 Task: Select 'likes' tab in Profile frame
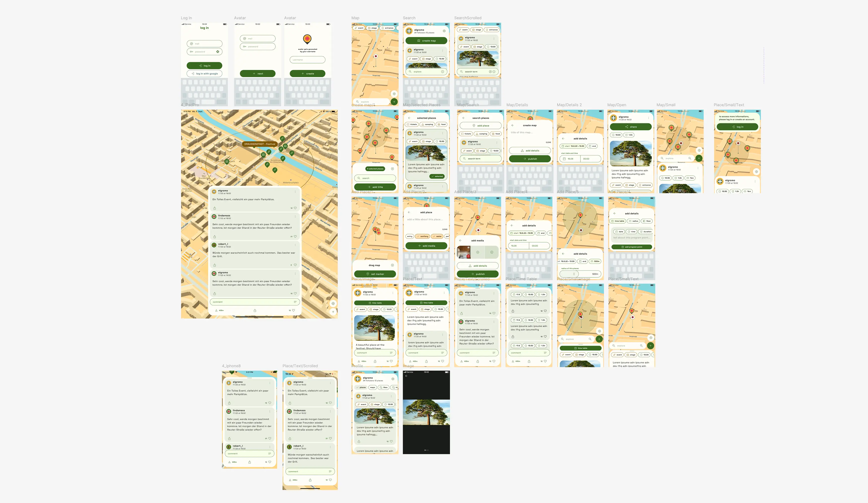[383, 387]
